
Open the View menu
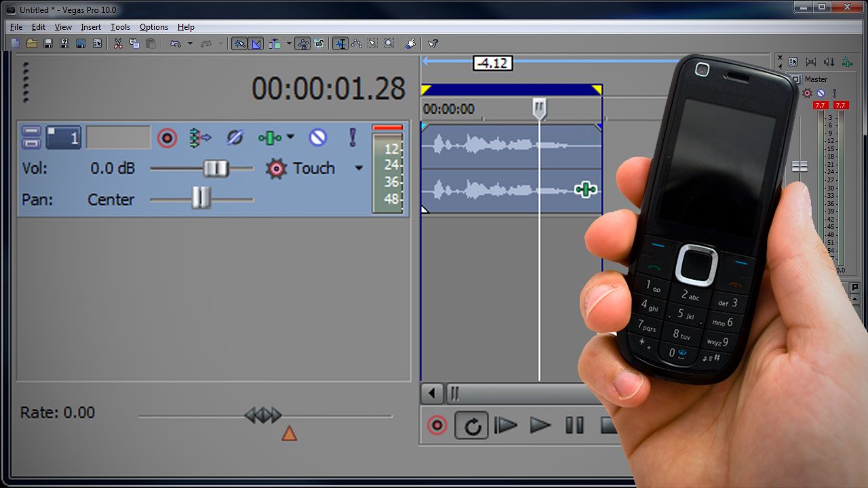pyautogui.click(x=63, y=27)
